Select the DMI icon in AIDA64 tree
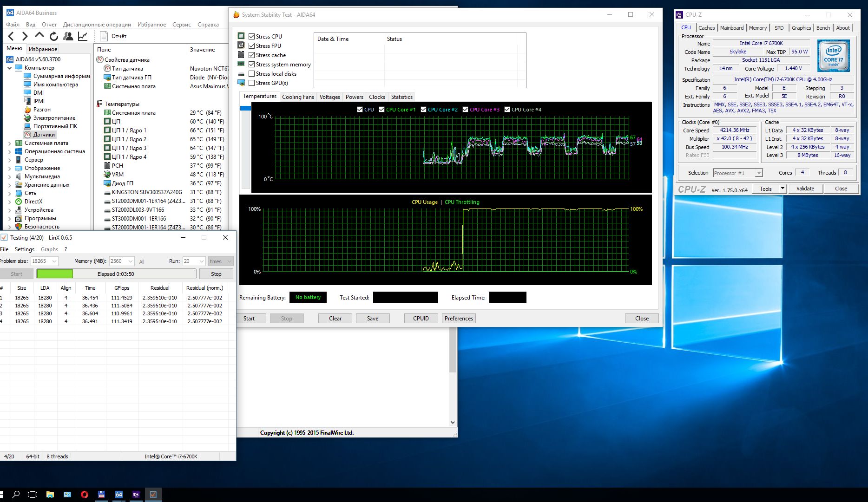This screenshot has height=502, width=868. (27, 93)
